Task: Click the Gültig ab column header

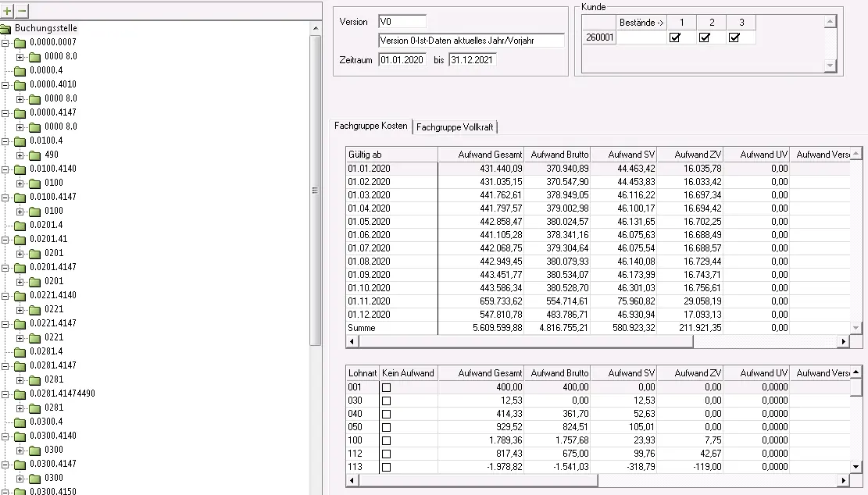Action: (x=391, y=155)
